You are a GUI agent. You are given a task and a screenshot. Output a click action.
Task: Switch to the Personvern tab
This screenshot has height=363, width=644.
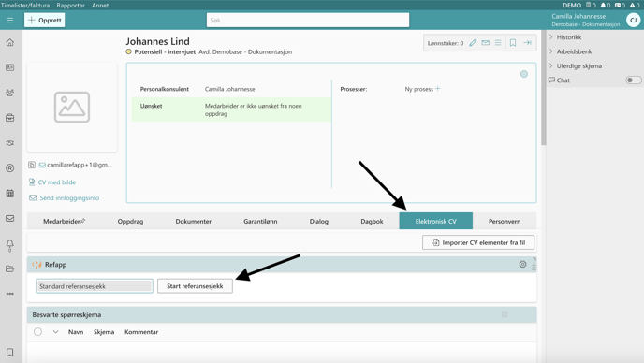tap(505, 221)
